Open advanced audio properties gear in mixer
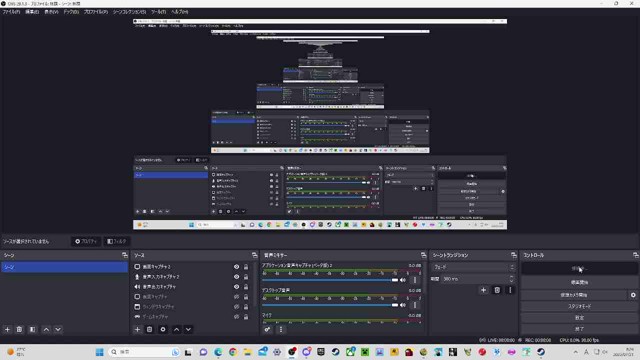Screen dimensions: 640x360 pyautogui.click(x=267, y=329)
